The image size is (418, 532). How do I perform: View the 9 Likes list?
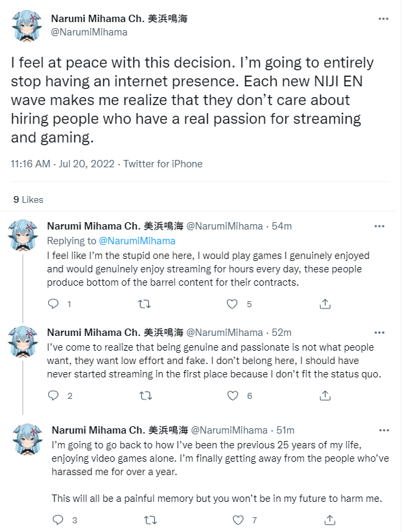click(28, 199)
